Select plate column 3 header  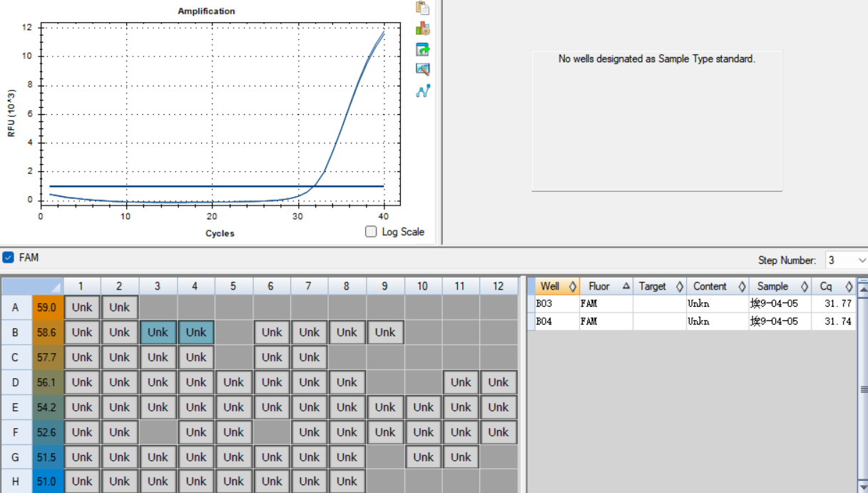coord(158,286)
